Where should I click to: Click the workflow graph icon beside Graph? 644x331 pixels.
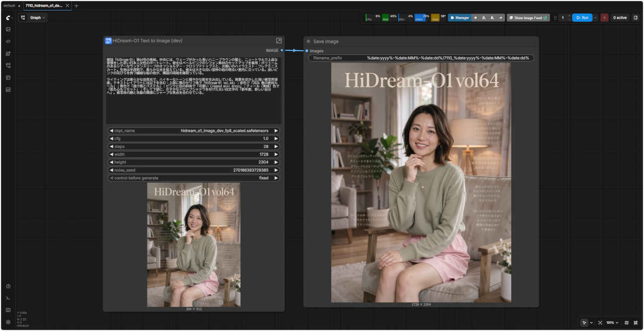tap(23, 18)
